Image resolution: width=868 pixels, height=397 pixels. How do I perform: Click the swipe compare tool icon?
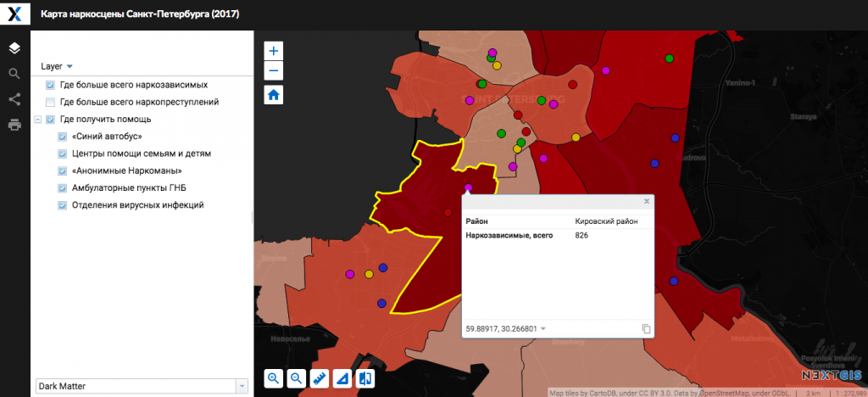point(365,378)
